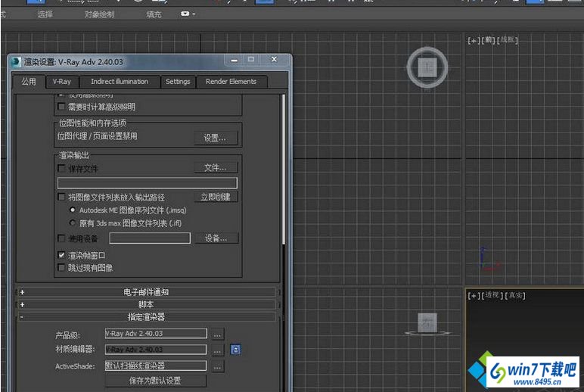The width and height of the screenshot is (584, 392).
Task: Open the [透视] view label menu
Action: (x=492, y=295)
